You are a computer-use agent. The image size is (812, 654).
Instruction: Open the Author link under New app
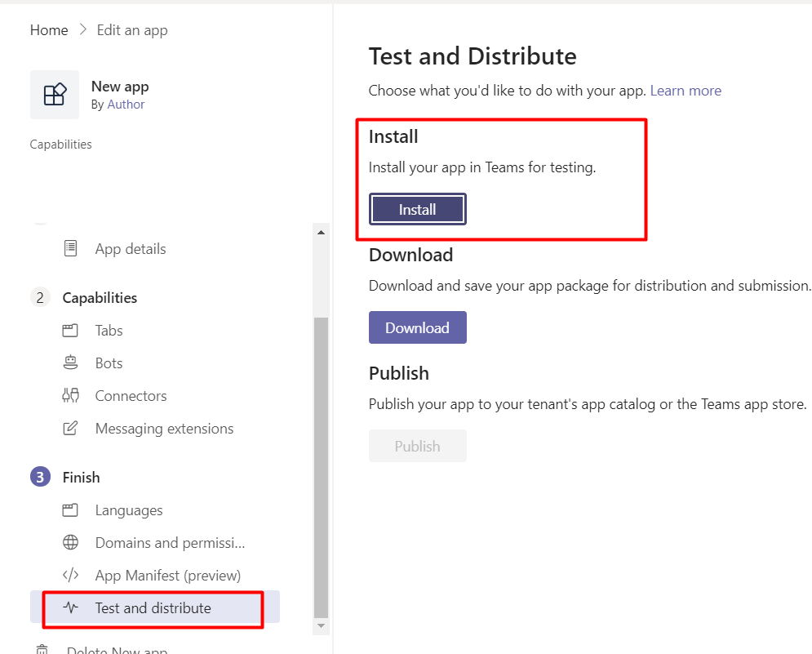click(126, 105)
